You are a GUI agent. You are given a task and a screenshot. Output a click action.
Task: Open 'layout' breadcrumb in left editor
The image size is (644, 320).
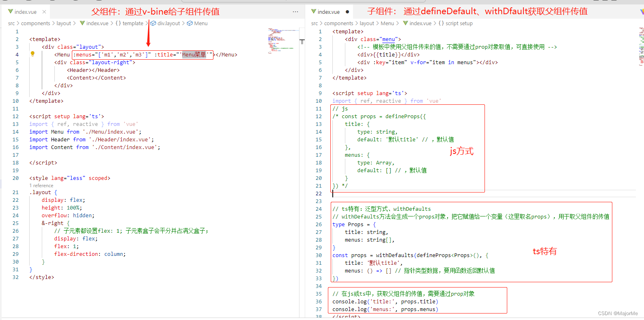tap(64, 24)
